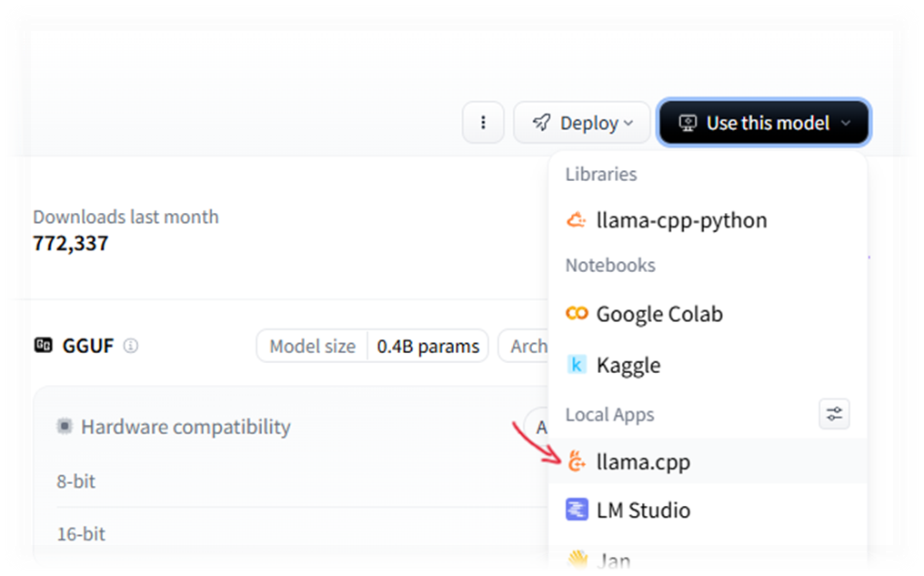The height and width of the screenshot is (576, 924).
Task: Choose llama-cpp-python library entry
Action: pyautogui.click(x=681, y=220)
